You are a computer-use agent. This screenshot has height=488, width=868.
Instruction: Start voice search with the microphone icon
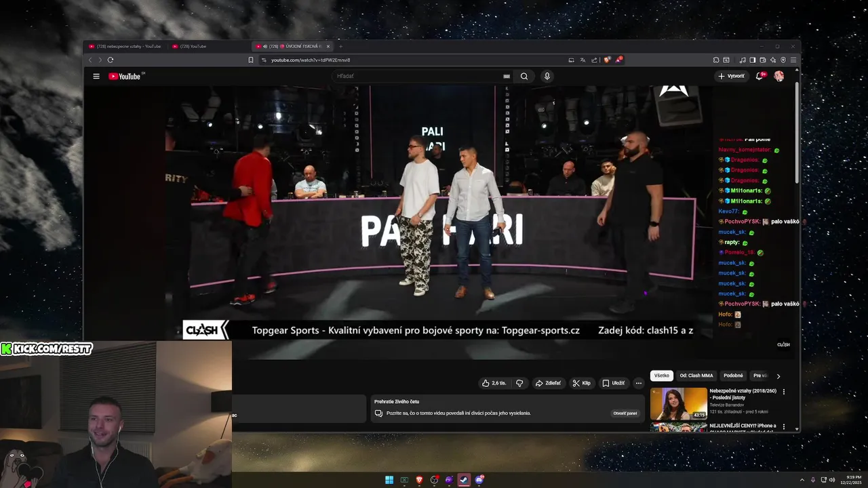(x=547, y=76)
